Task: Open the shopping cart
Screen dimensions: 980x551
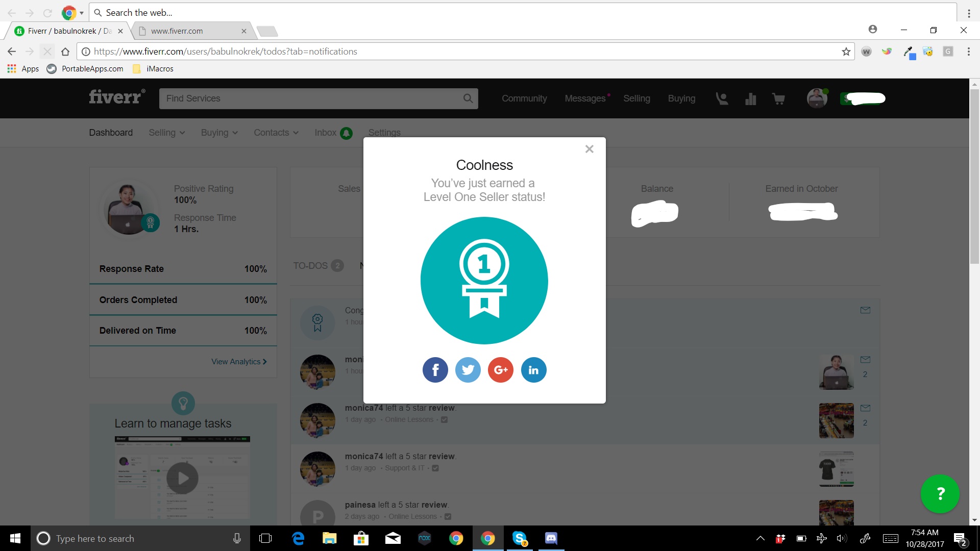Action: [778, 98]
